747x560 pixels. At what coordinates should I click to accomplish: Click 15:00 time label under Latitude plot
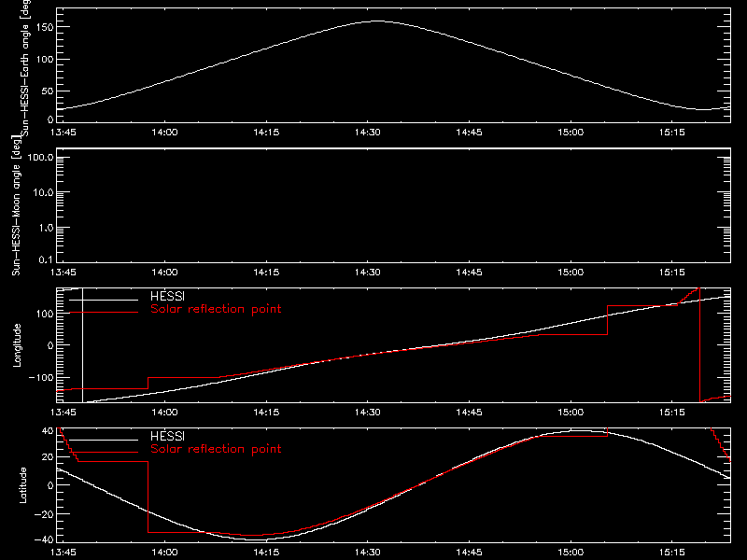click(x=571, y=553)
